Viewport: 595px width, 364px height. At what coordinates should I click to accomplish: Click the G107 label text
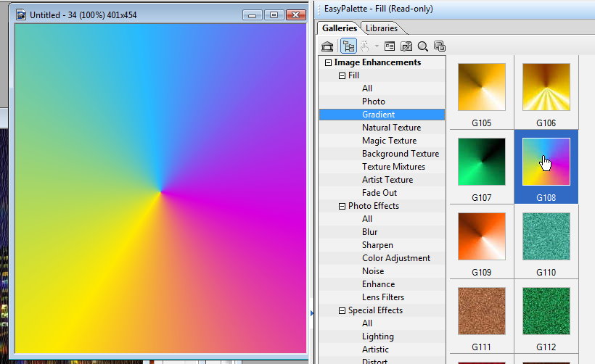pyautogui.click(x=482, y=198)
